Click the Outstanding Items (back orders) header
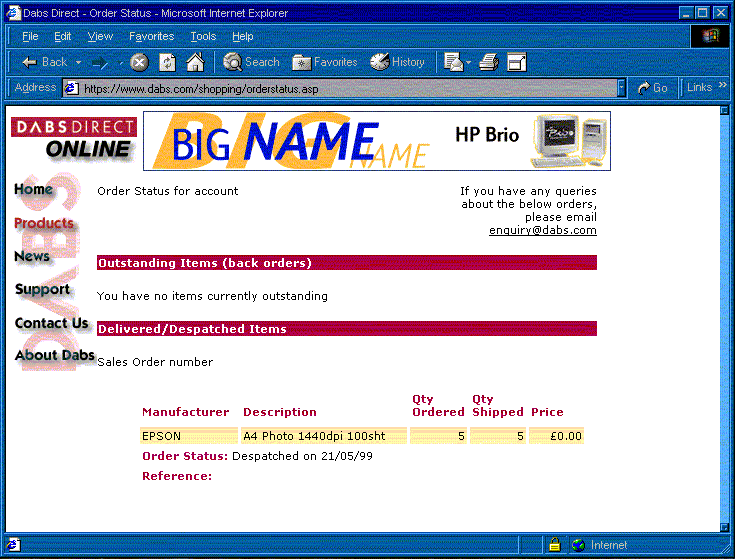Screen dimensions: 735x559 [347, 263]
